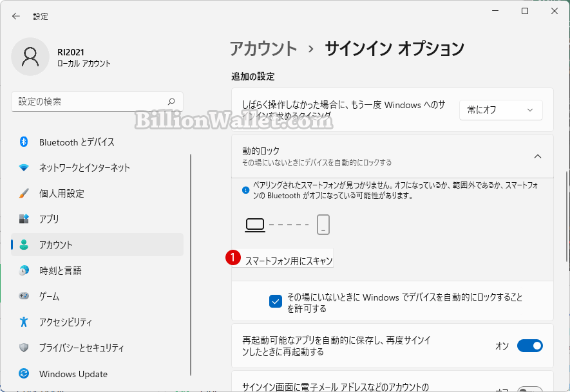The width and height of the screenshot is (570, 392).
Task: Click the ペアリングされたスマートフォンが見つかりません message
Action: point(395,191)
